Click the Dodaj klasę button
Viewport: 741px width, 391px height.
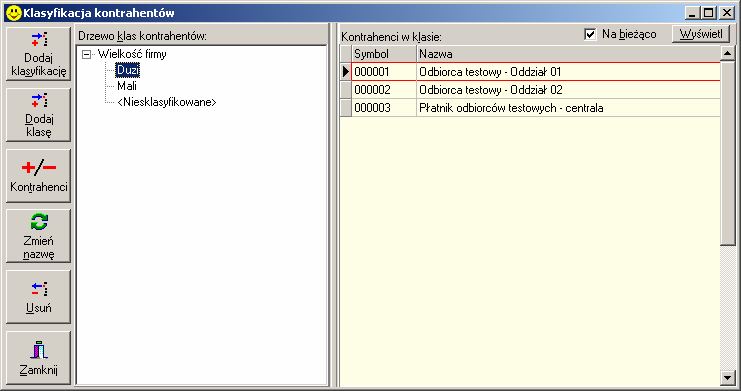tap(38, 114)
